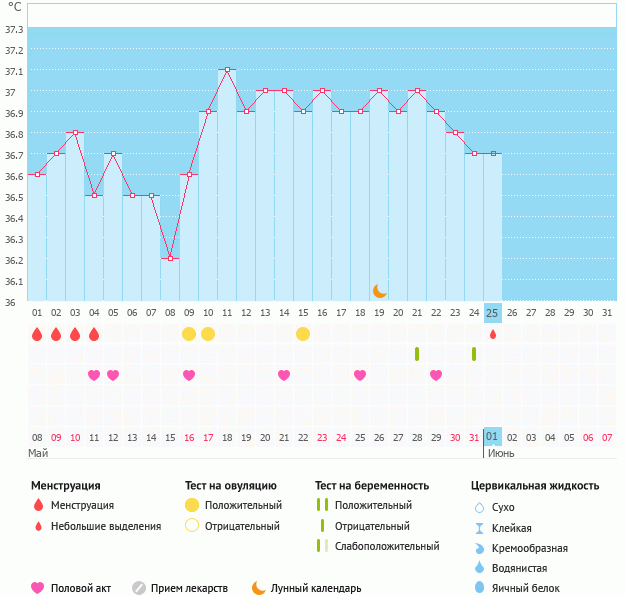Click the 'Тест на беременность' legend heading
Image resolution: width=626 pixels, height=595 pixels.
(x=371, y=486)
